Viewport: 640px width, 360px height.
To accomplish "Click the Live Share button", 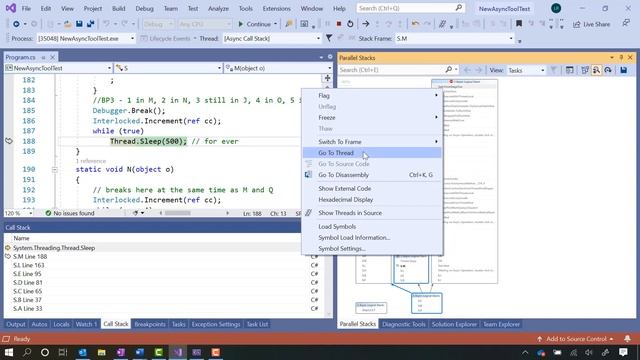I will (x=591, y=24).
